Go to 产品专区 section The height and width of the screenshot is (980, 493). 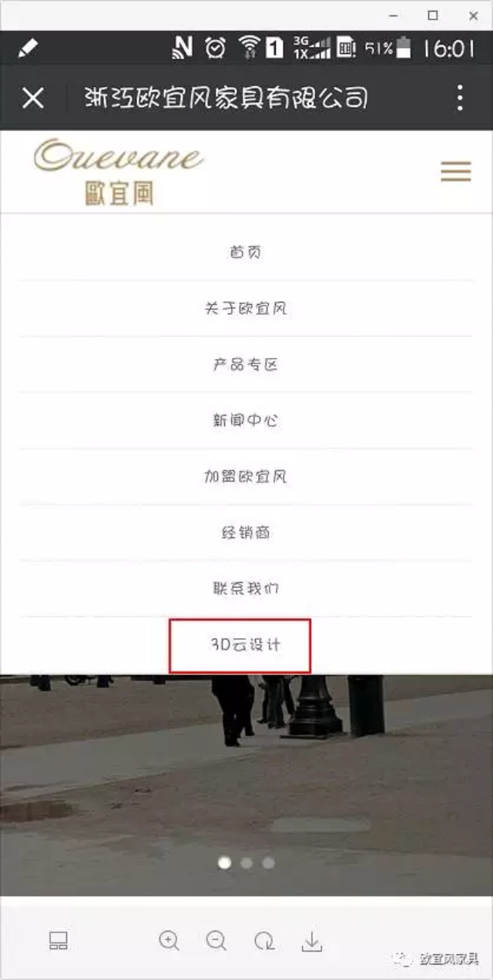(246, 364)
